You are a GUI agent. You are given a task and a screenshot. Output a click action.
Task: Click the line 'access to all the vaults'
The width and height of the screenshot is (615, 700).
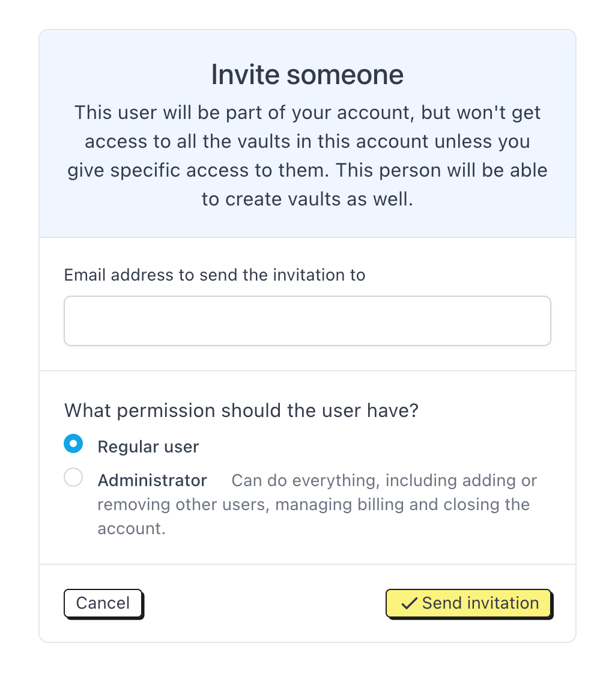click(307, 141)
